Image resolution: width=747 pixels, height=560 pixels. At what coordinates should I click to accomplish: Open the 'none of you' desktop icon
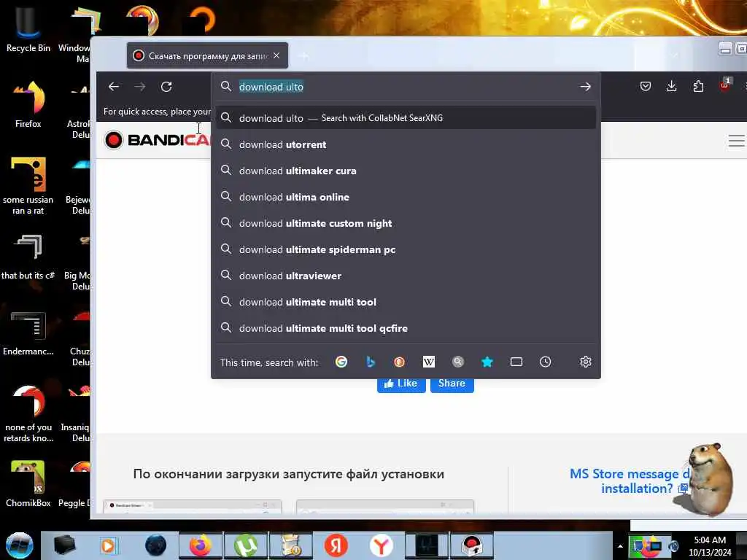click(x=28, y=413)
